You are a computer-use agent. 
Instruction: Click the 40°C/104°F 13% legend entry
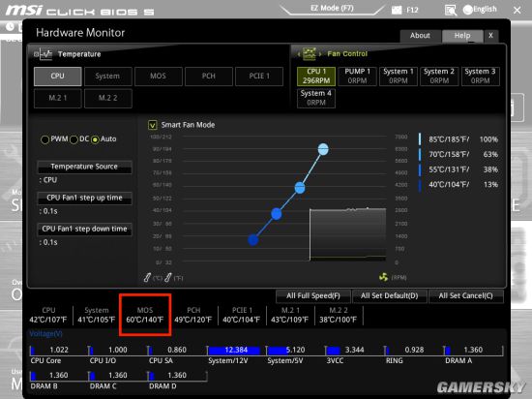click(x=458, y=185)
